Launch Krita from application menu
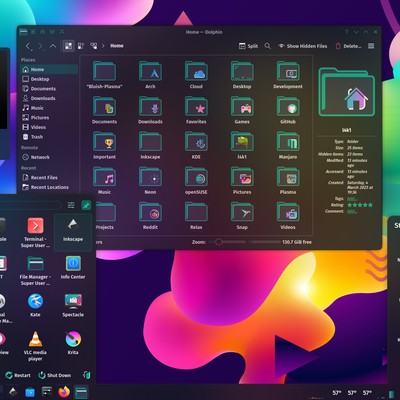This screenshot has height=400, width=400. tap(73, 343)
